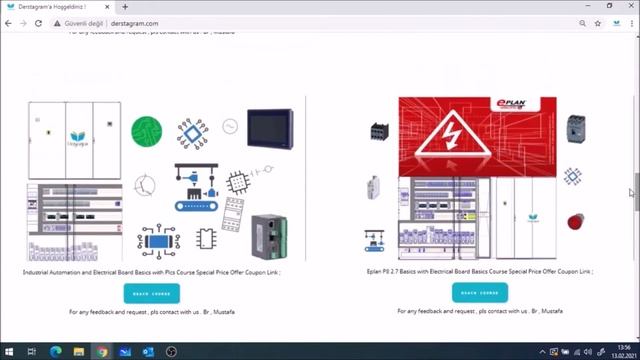This screenshot has height=360, width=640.
Task: Launch Microsoft Edge from taskbar
Action: click(x=56, y=351)
